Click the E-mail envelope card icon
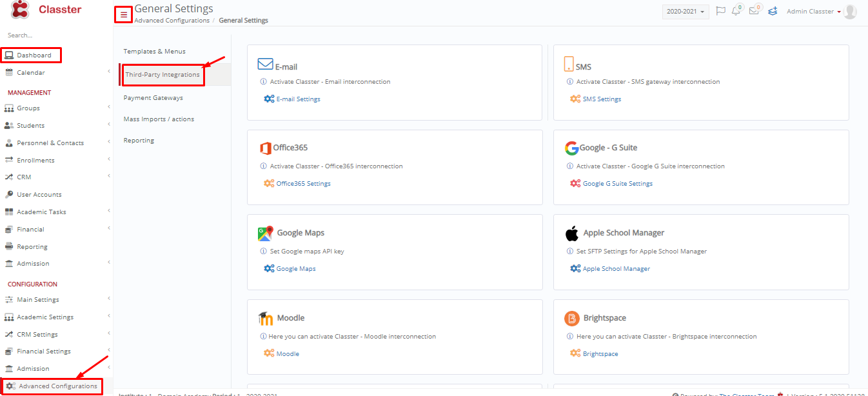This screenshot has height=396, width=868. click(265, 64)
